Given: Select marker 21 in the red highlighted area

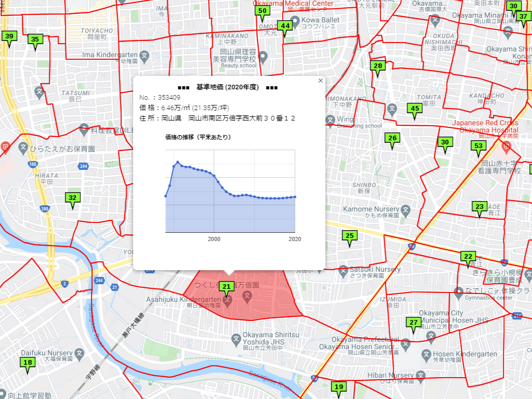Looking at the screenshot, I should pos(226,287).
